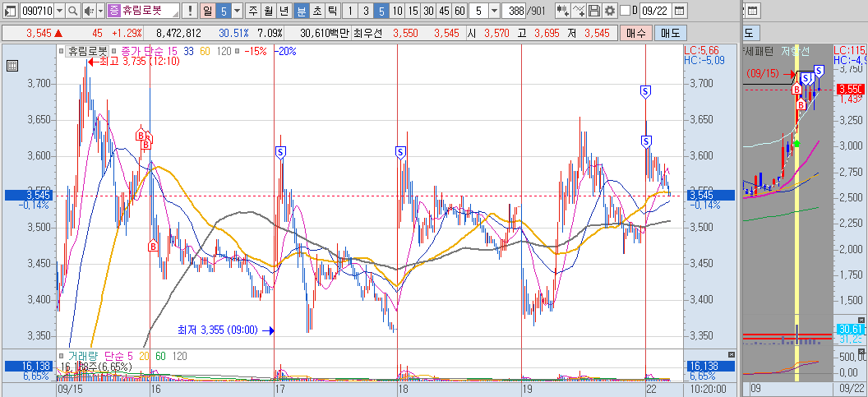868x397 pixels.
Task: Select the 분 minute chart mode
Action: 301,11
